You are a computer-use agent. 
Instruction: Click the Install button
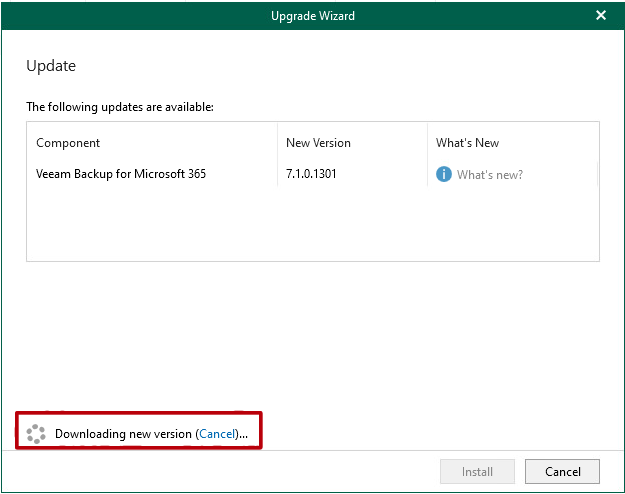pos(477,472)
